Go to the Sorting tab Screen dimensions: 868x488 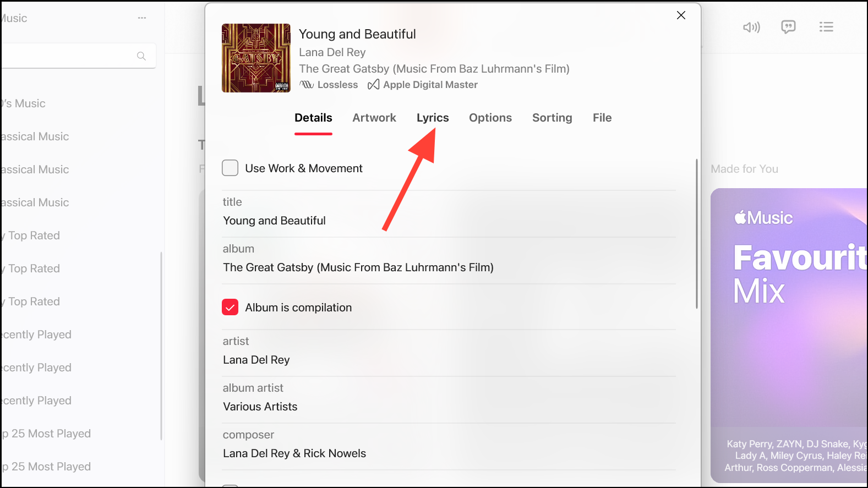tap(552, 118)
